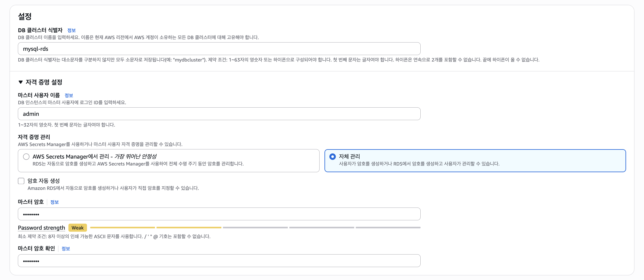The height and width of the screenshot is (280, 644).
Task: Focus the admin master username field
Action: point(219,114)
